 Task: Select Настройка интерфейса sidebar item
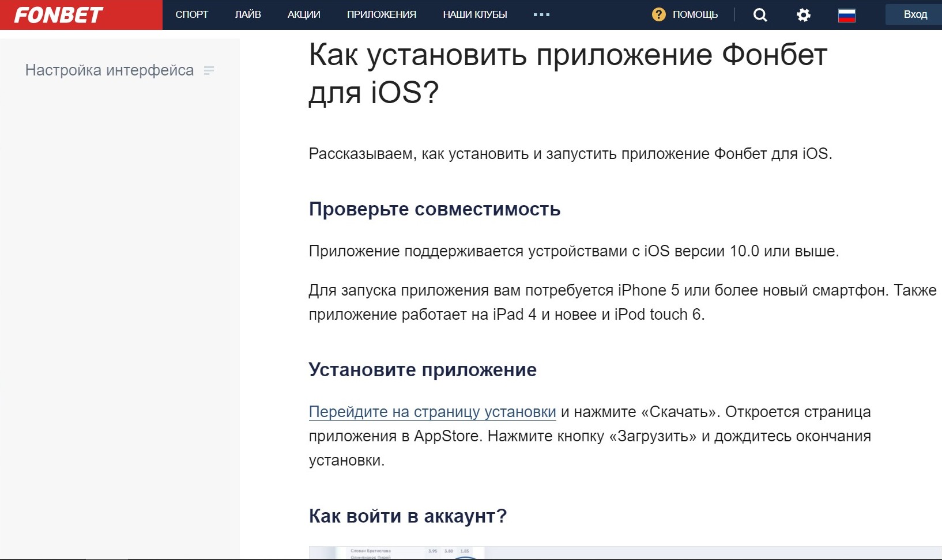[x=110, y=70]
